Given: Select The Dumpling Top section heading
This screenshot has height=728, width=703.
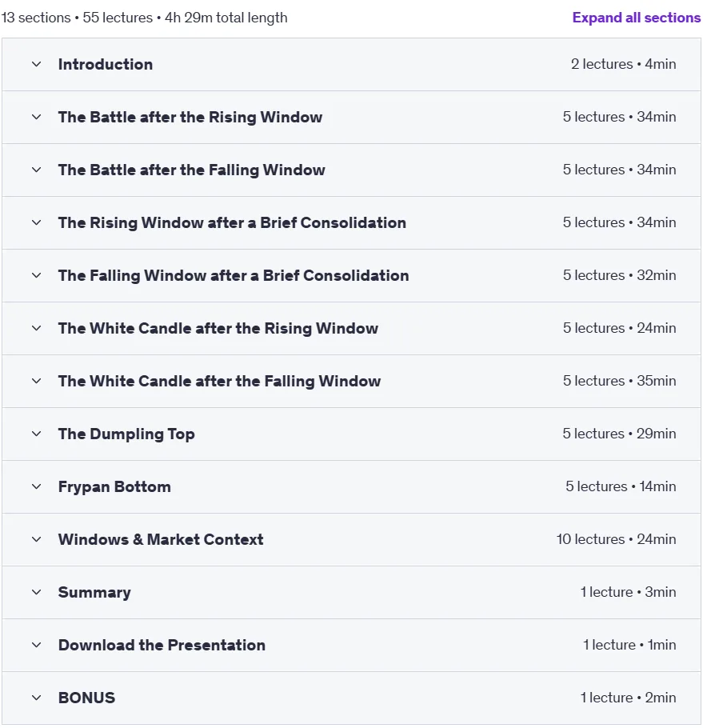Looking at the screenshot, I should click(x=126, y=434).
